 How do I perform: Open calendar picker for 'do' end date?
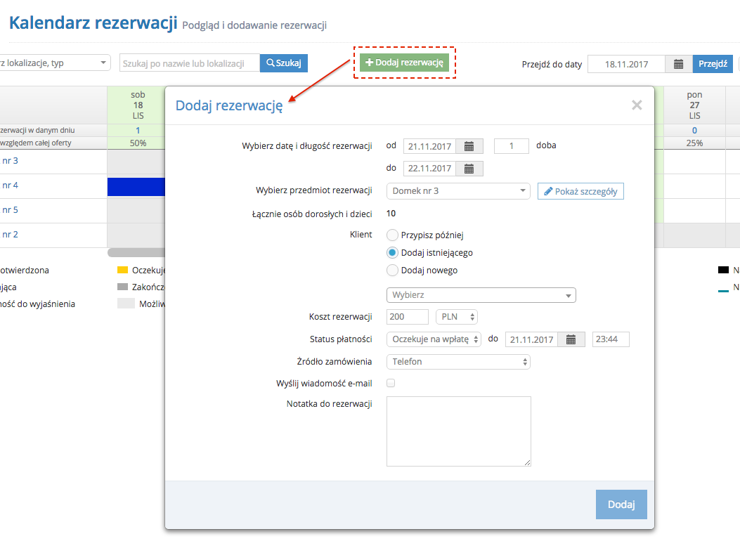coord(469,169)
